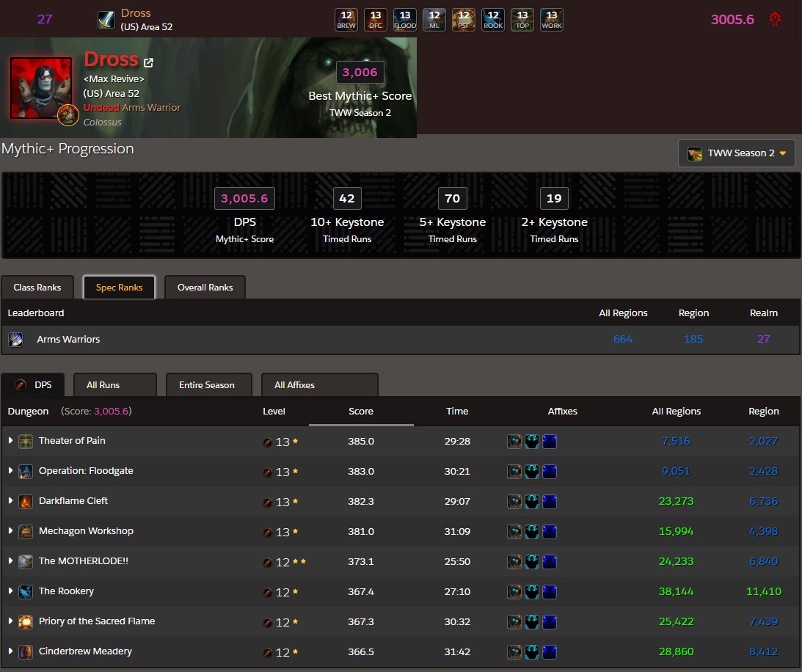Click second affix icon in Operation: Floodgate row
The width and height of the screenshot is (802, 672).
[532, 472]
